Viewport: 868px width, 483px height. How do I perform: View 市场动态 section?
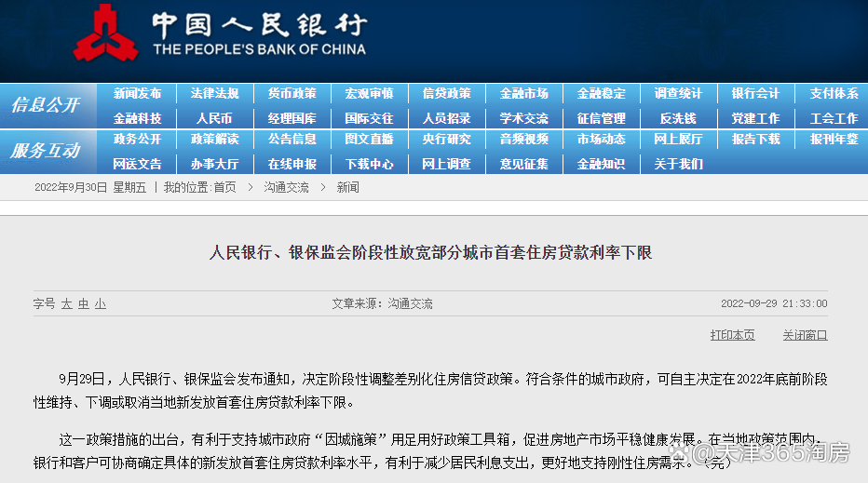click(x=602, y=139)
